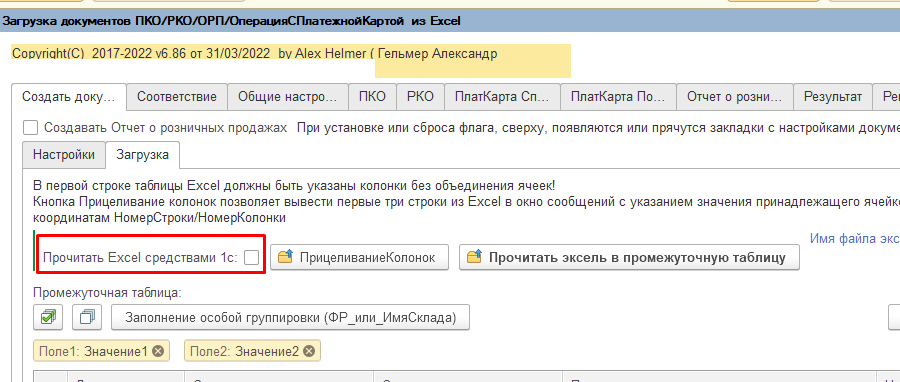
Task: Enable Создавать Отчет о розничных продажах checkbox
Action: click(x=30, y=127)
